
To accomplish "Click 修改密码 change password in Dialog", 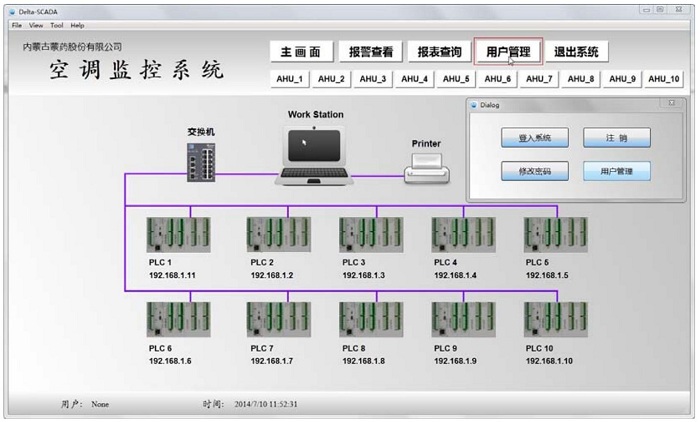I will [x=535, y=171].
